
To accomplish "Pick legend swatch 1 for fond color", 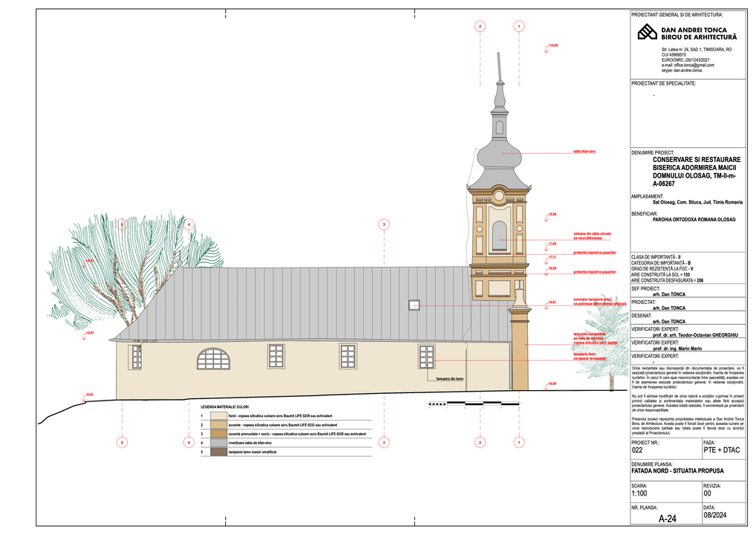I will (218, 417).
